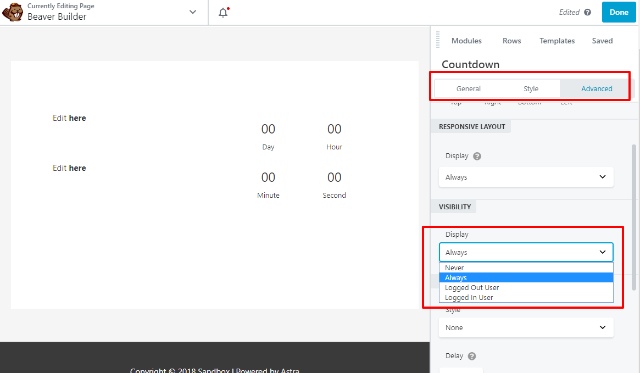Switch to the Modules tab
This screenshot has width=640, height=373.
[x=466, y=41]
